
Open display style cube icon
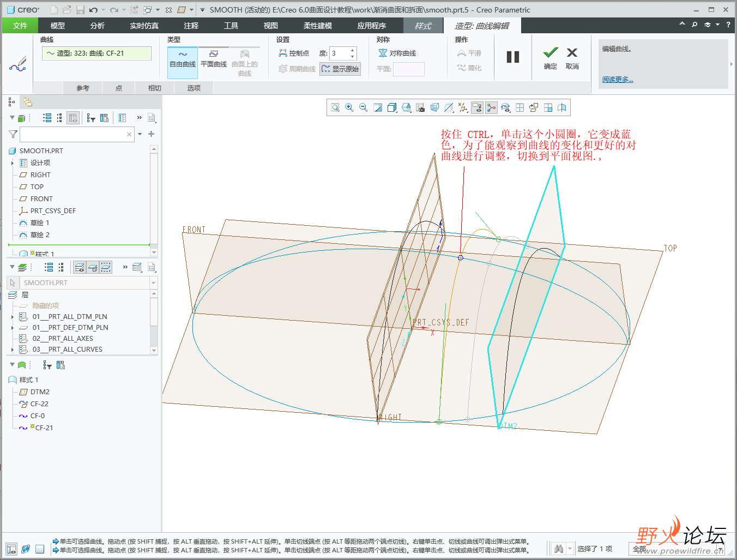pos(392,107)
